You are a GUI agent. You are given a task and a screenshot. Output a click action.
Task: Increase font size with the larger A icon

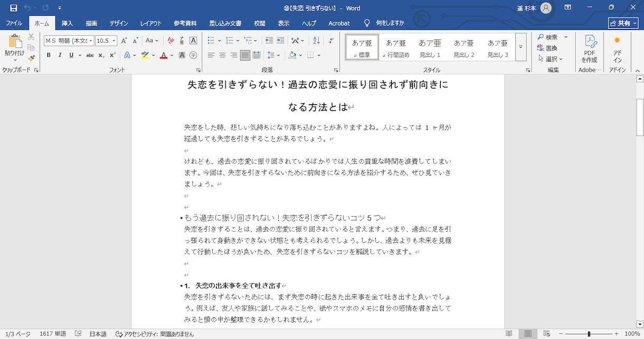pyautogui.click(x=124, y=41)
